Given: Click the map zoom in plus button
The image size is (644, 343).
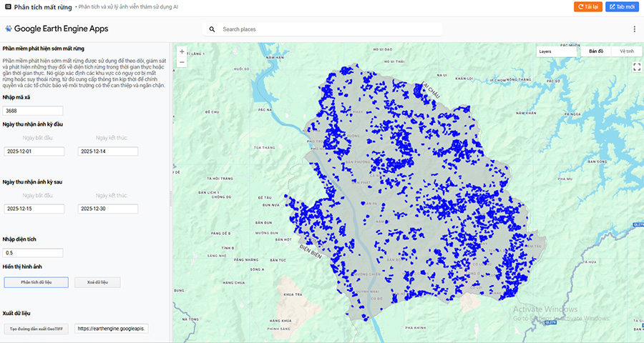Looking at the screenshot, I should pyautogui.click(x=182, y=51).
